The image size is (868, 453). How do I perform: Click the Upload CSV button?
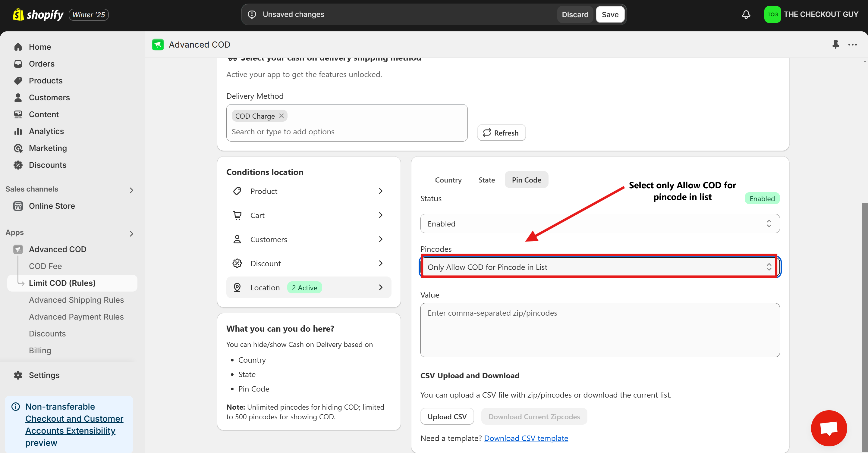447,417
